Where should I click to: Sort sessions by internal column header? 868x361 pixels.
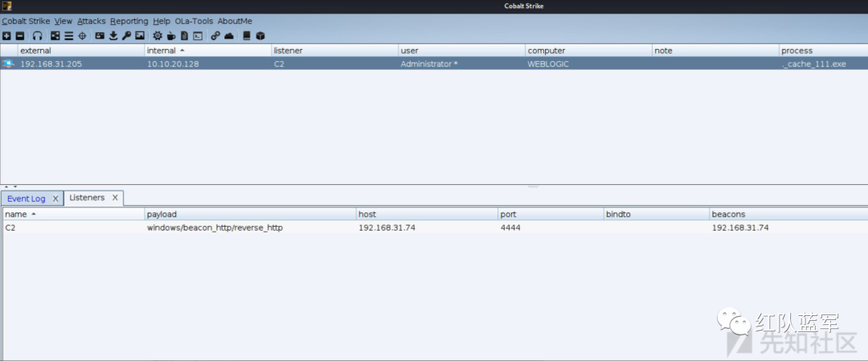tap(208, 51)
